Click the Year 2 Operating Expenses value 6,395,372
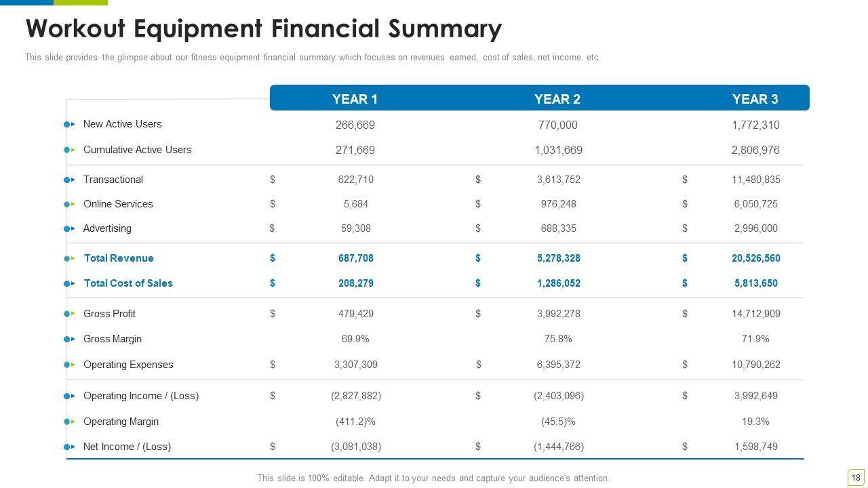868x488 pixels. coord(558,365)
